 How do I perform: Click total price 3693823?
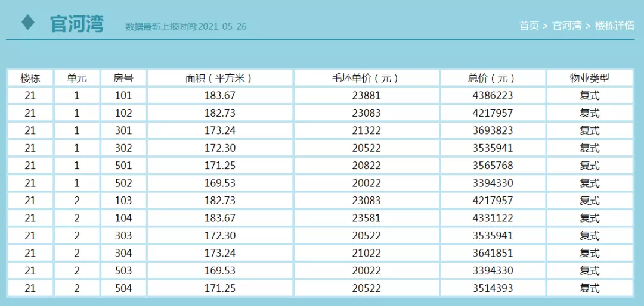coord(493,130)
